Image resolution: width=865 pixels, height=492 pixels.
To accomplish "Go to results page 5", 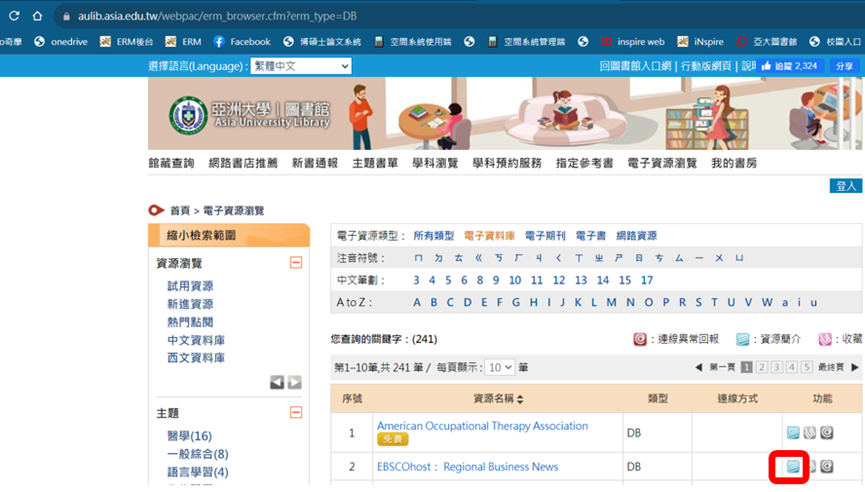I will [x=807, y=367].
